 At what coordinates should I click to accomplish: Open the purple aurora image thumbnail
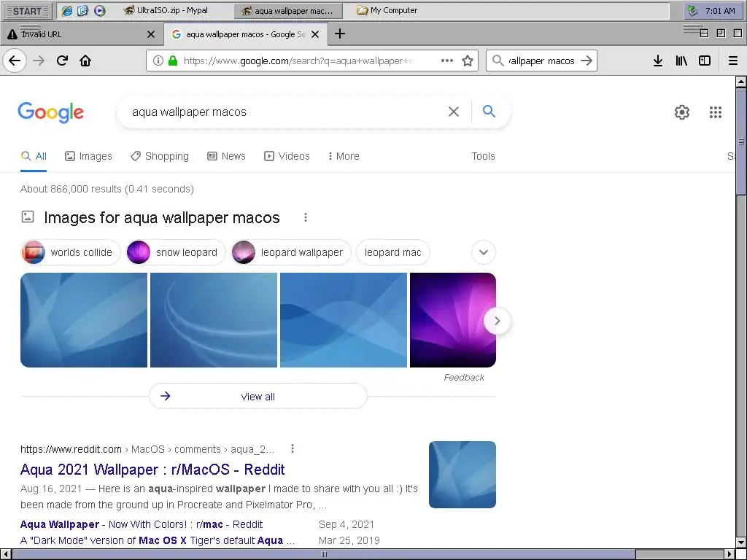point(452,320)
